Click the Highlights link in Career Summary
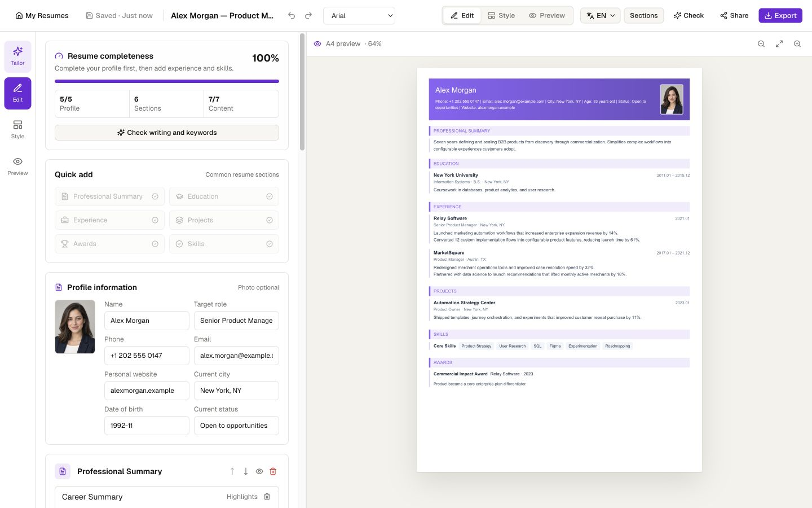The image size is (812, 508). pyautogui.click(x=242, y=497)
